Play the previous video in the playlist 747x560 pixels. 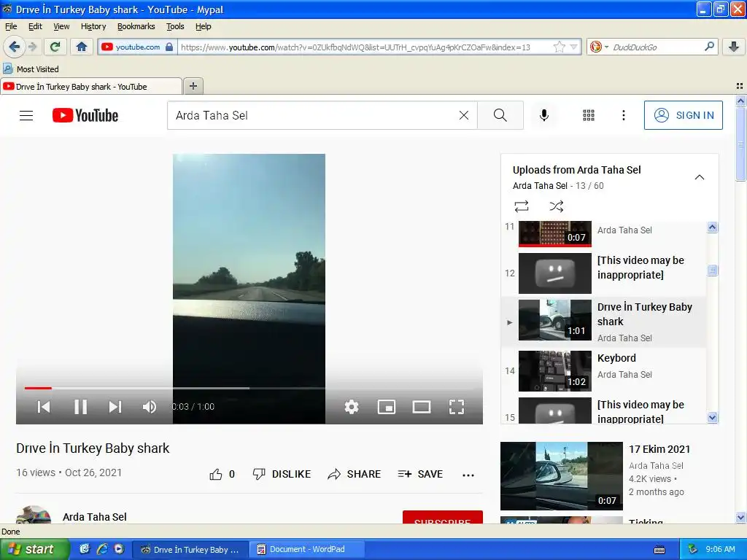pos(44,407)
